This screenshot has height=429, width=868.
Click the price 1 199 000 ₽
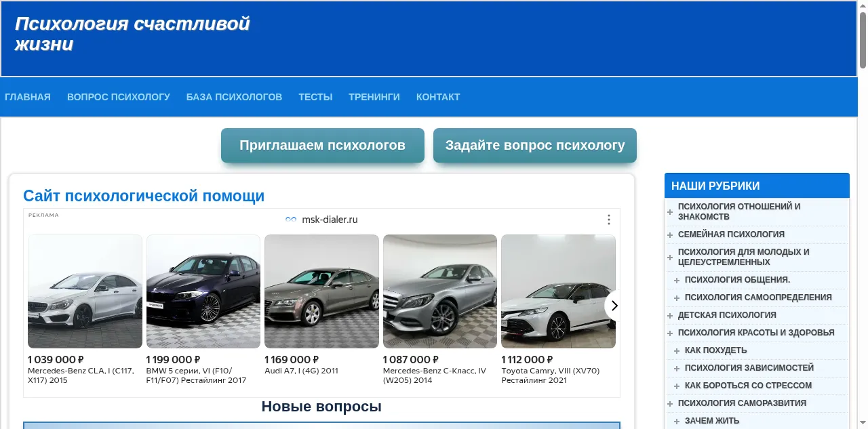[x=174, y=360]
